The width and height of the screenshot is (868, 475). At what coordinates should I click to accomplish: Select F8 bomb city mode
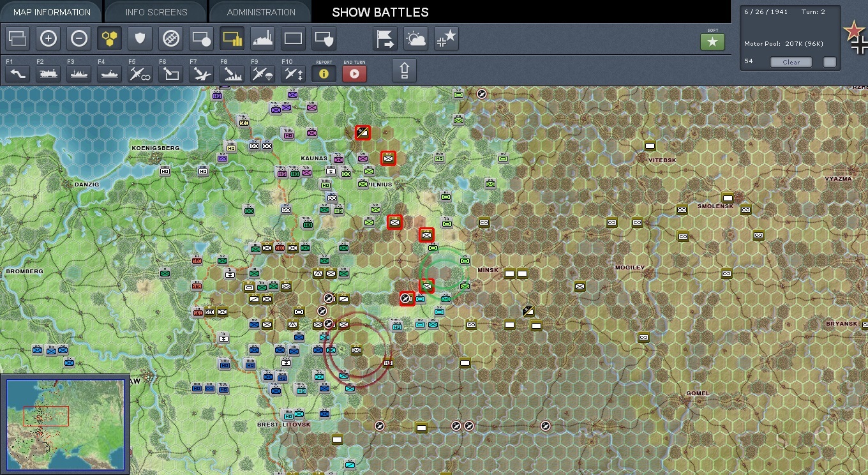coord(232,73)
